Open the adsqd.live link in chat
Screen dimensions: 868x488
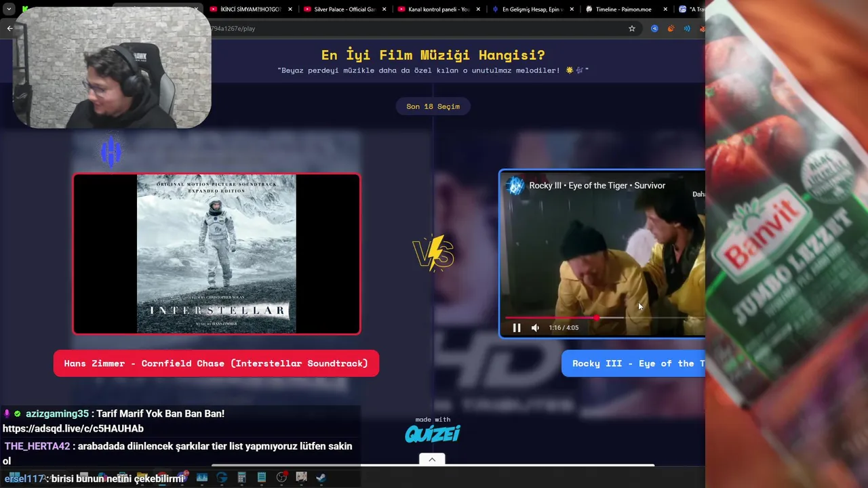pos(73,428)
